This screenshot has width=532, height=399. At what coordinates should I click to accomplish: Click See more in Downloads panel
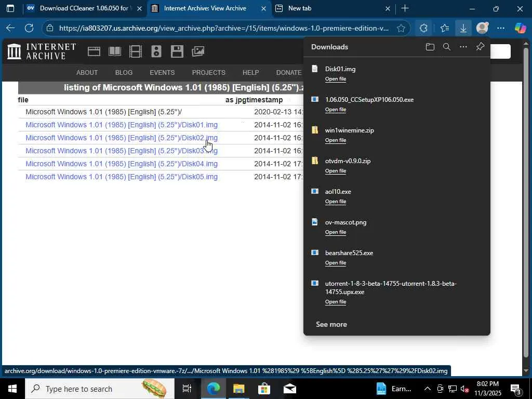coord(331,324)
